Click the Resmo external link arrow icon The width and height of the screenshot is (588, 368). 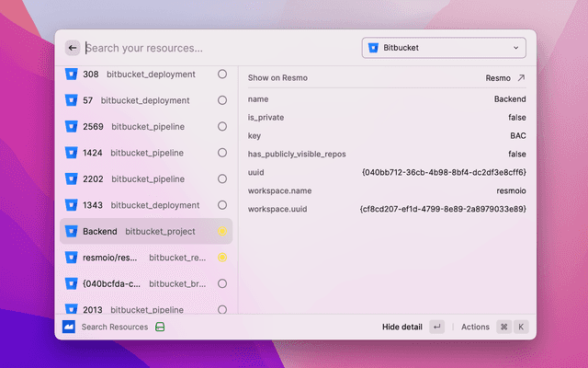click(521, 79)
